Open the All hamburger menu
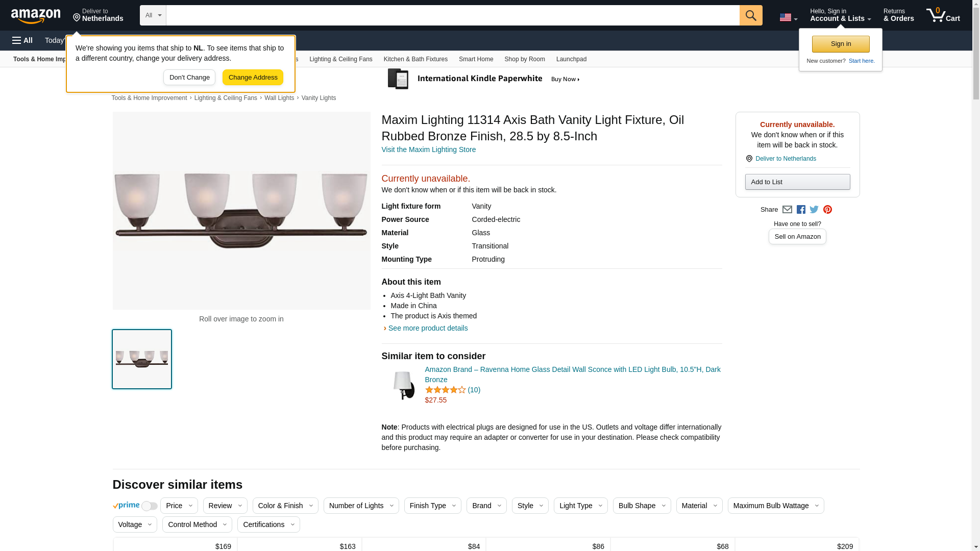The height and width of the screenshot is (551, 980). point(22,40)
